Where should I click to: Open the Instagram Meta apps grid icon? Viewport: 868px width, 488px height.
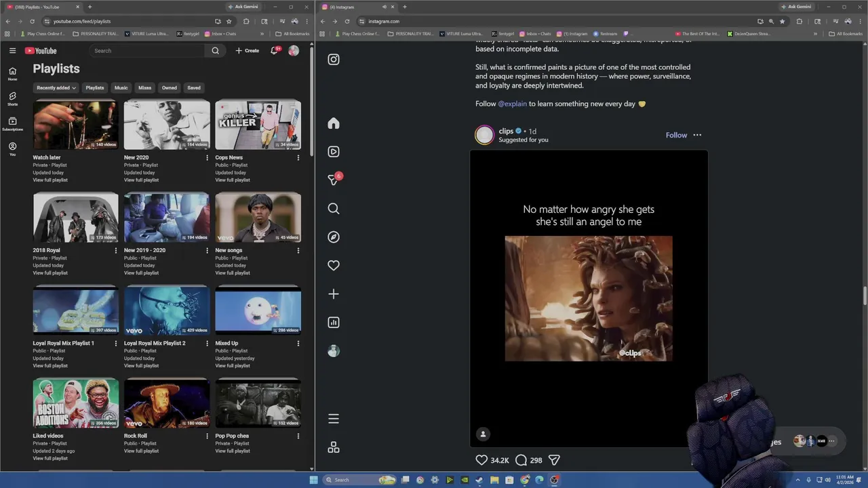pos(334,447)
